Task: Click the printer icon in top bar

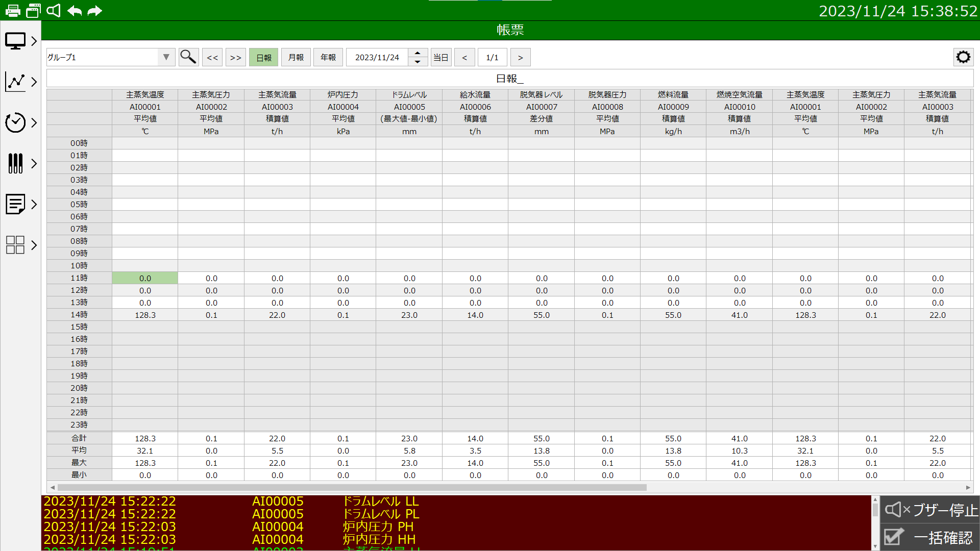Action: point(13,10)
